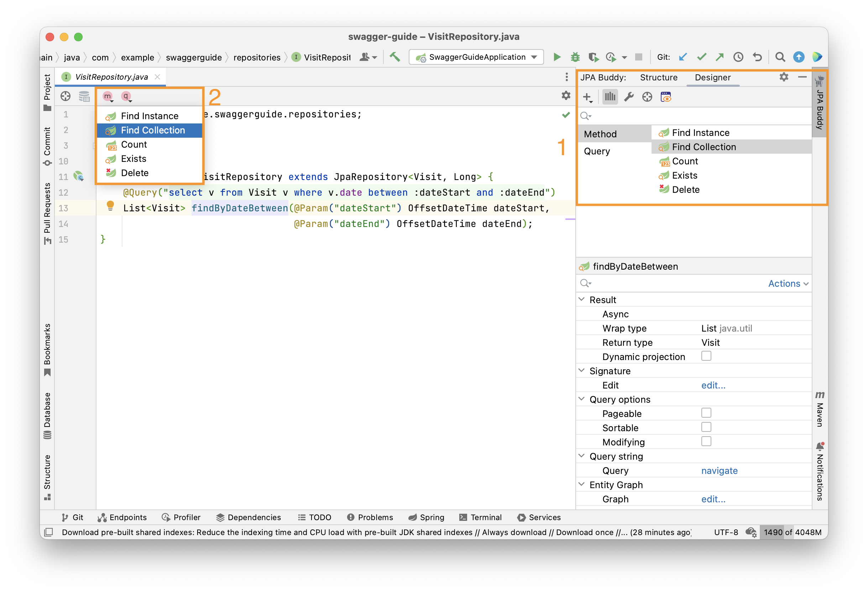Open Search Everywhere magnifier icon
Viewport: 868px width, 592px height.
780,57
